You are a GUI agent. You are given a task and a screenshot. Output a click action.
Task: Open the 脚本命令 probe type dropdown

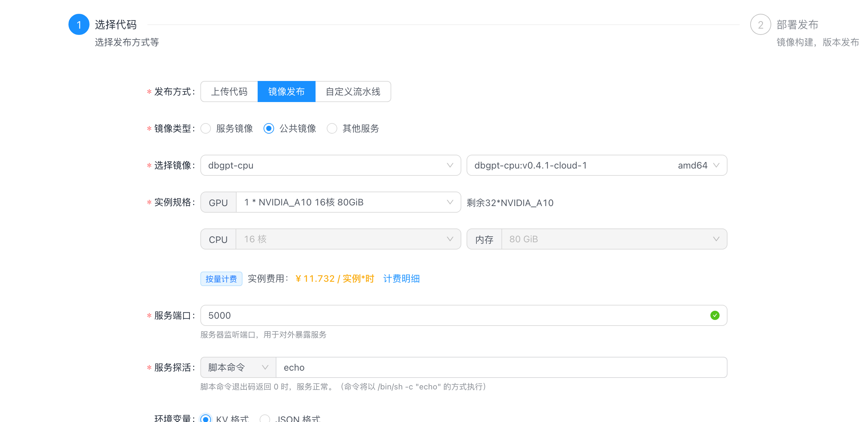tap(238, 367)
